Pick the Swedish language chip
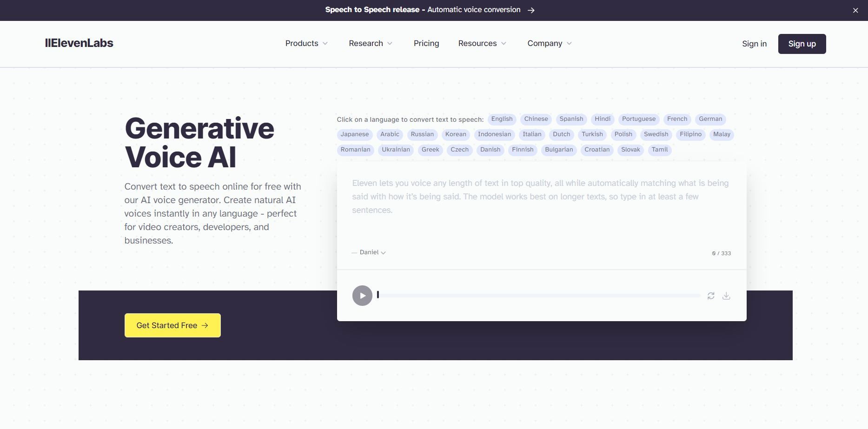The height and width of the screenshot is (429, 868). point(656,134)
